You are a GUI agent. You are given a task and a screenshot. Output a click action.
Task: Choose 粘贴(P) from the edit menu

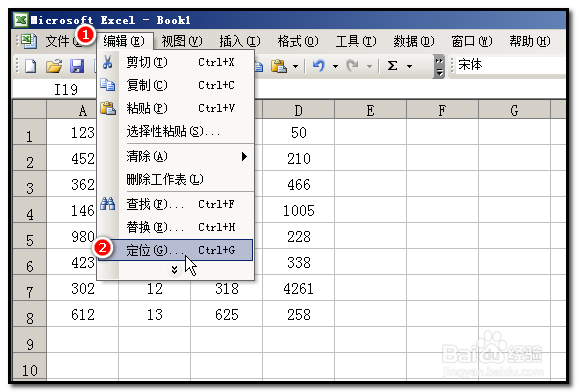point(176,108)
